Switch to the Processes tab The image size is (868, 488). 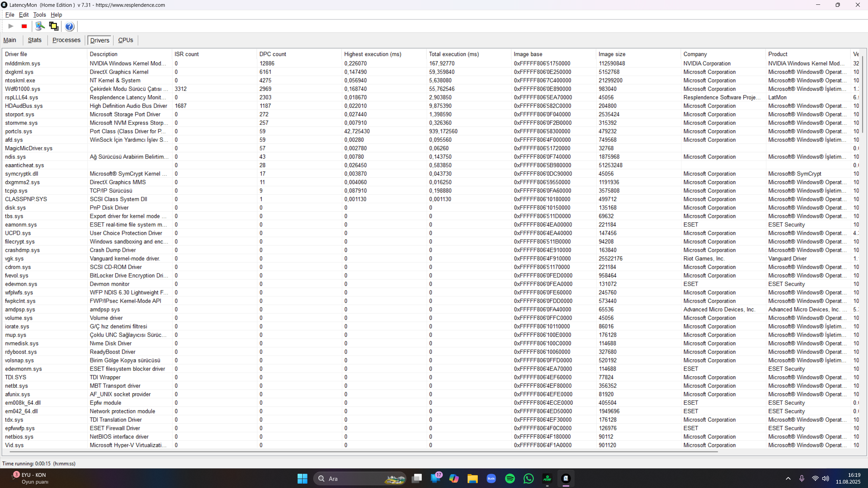click(x=66, y=40)
